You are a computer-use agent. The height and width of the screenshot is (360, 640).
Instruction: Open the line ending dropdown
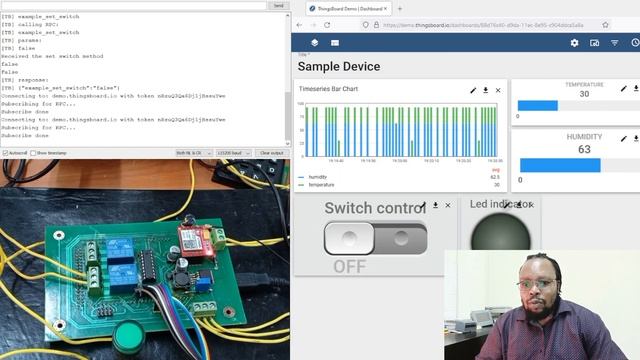(193, 153)
